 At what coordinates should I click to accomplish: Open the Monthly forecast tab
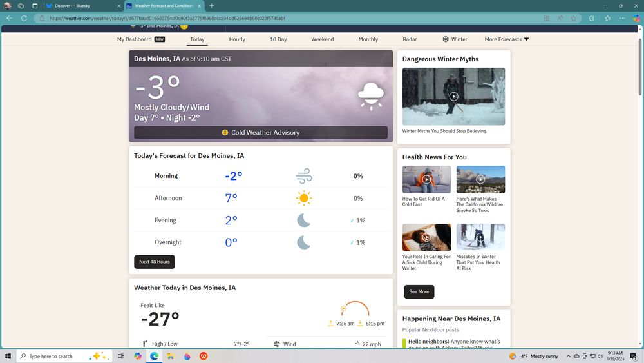click(368, 39)
